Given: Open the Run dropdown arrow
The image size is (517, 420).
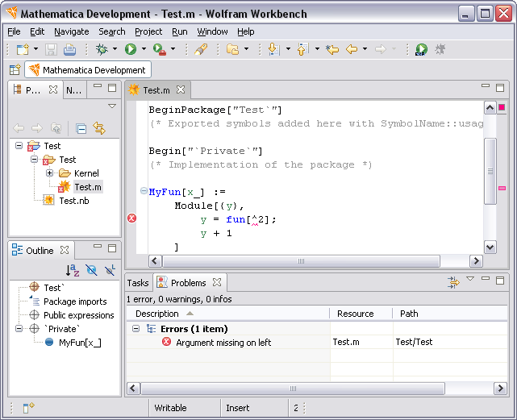Looking at the screenshot, I should (144, 49).
